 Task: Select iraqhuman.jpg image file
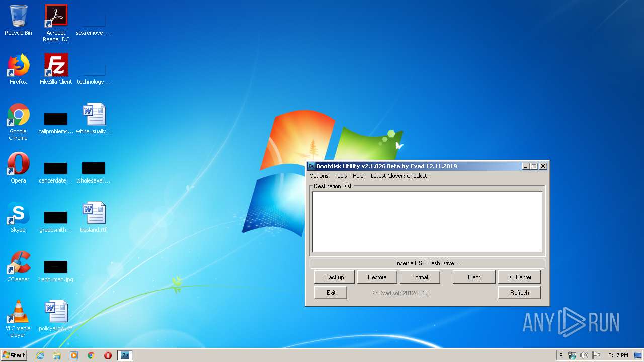tap(56, 269)
